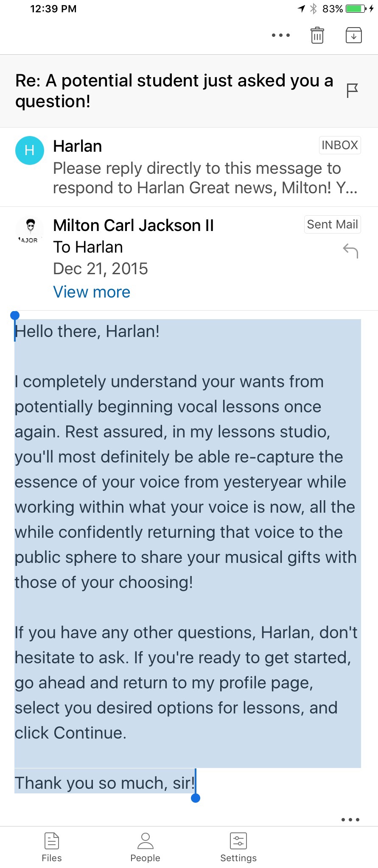Screen dimensions: 378x868
Task: Tap Milton Carl Jackson II's profile picture
Action: tap(30, 230)
